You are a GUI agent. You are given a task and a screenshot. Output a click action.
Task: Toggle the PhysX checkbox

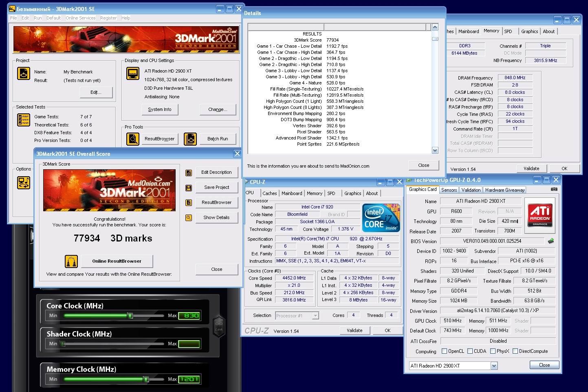[x=493, y=351]
